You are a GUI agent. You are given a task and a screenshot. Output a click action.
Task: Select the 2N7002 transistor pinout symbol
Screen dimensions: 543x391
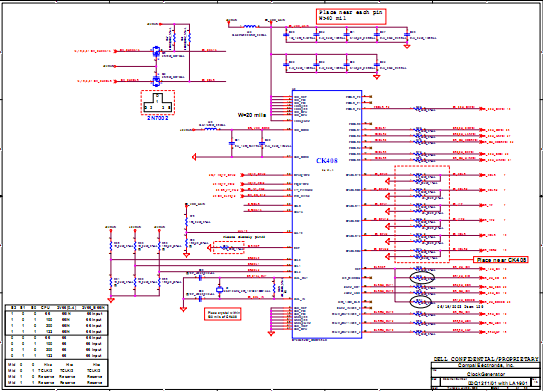(x=158, y=103)
